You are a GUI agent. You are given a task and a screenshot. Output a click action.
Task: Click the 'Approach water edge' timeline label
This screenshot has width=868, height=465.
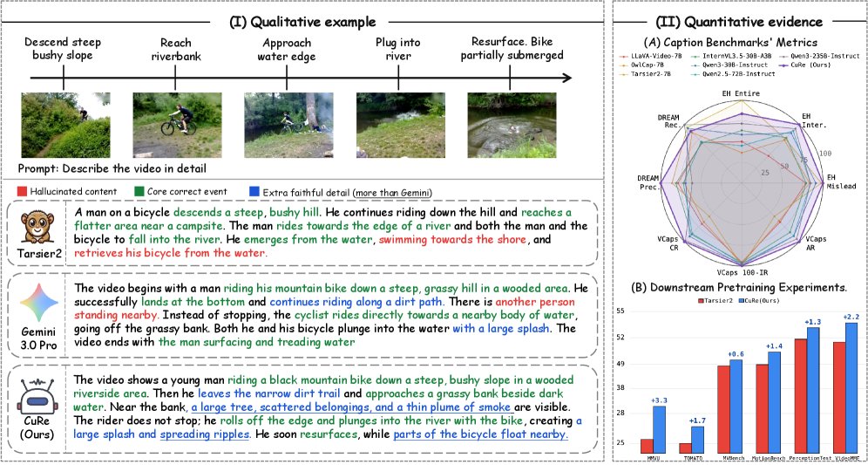point(287,49)
